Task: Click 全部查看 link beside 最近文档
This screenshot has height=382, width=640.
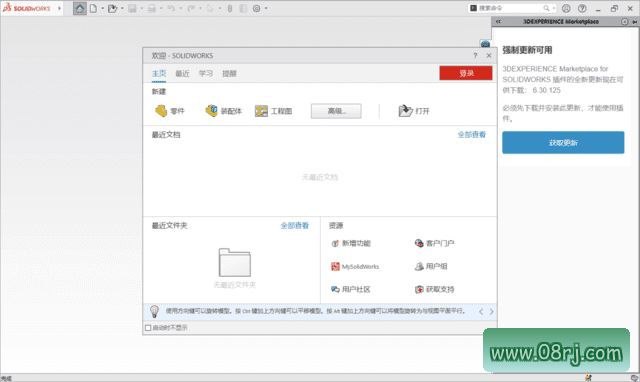Action: [471, 135]
